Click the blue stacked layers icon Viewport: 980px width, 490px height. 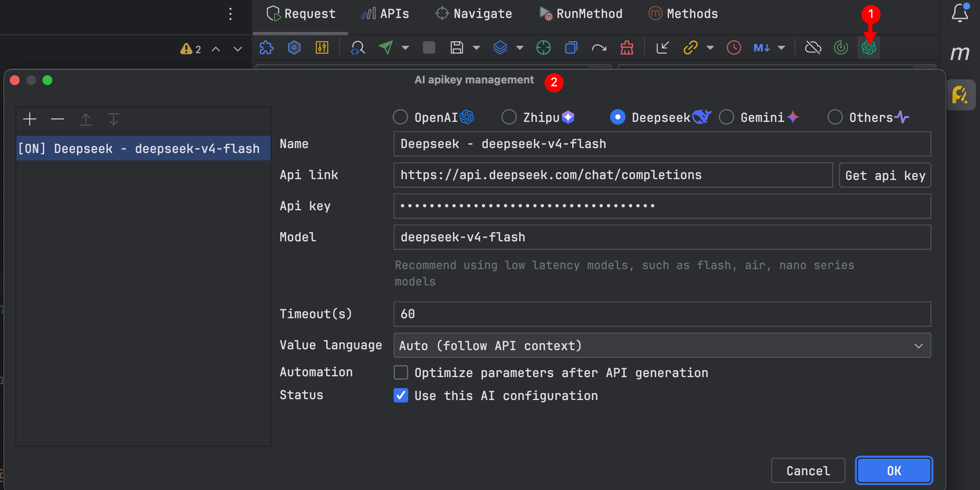click(500, 48)
